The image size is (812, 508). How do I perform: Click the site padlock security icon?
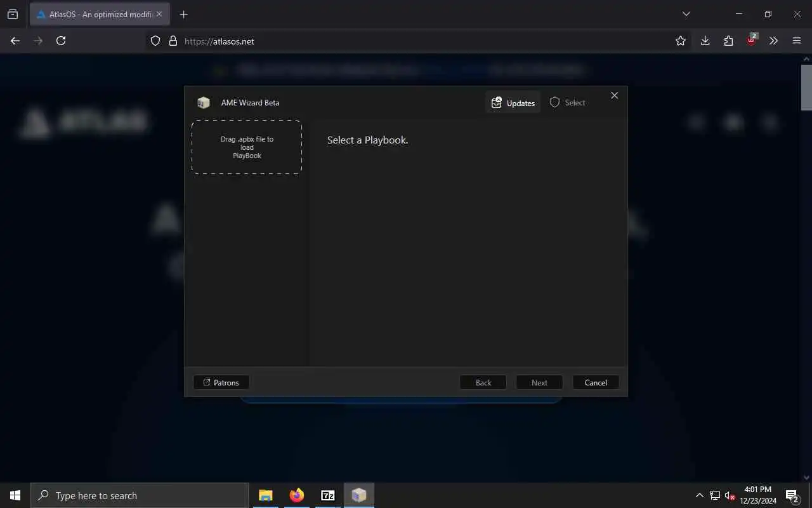(173, 41)
